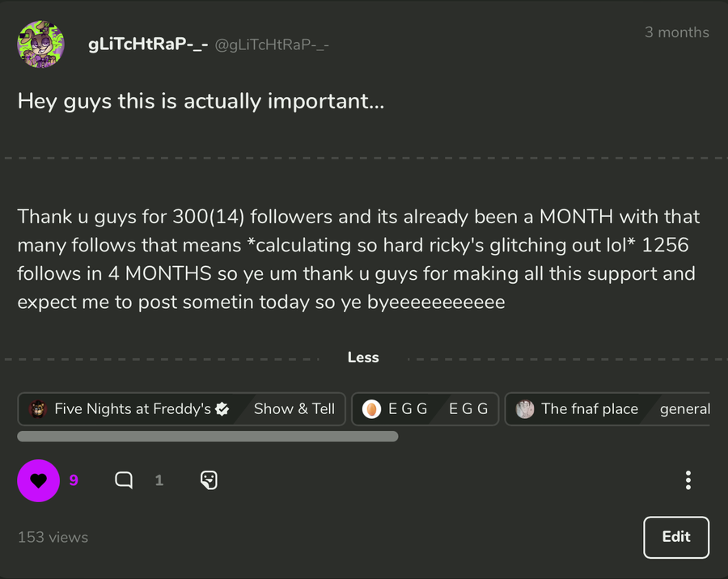The image size is (728, 579).
Task: Open The fnaf place community name
Action: 590,409
